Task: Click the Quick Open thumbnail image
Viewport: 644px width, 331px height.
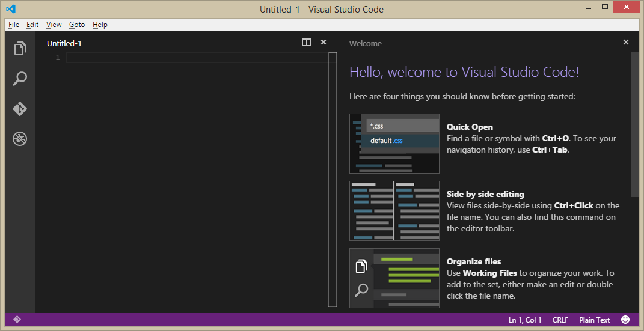Action: pyautogui.click(x=394, y=144)
